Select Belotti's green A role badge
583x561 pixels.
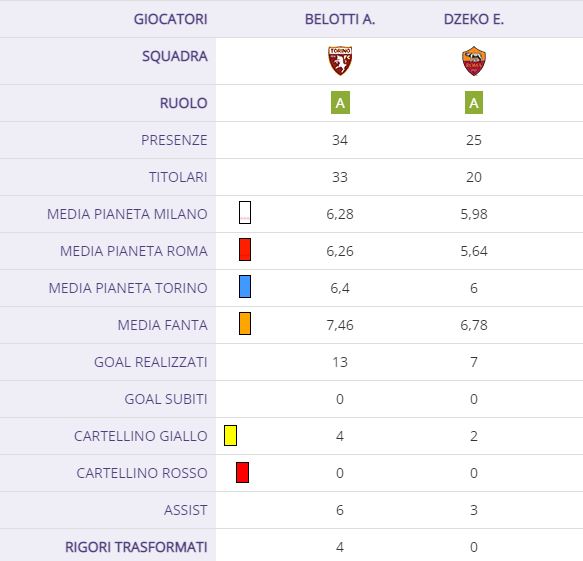340,103
